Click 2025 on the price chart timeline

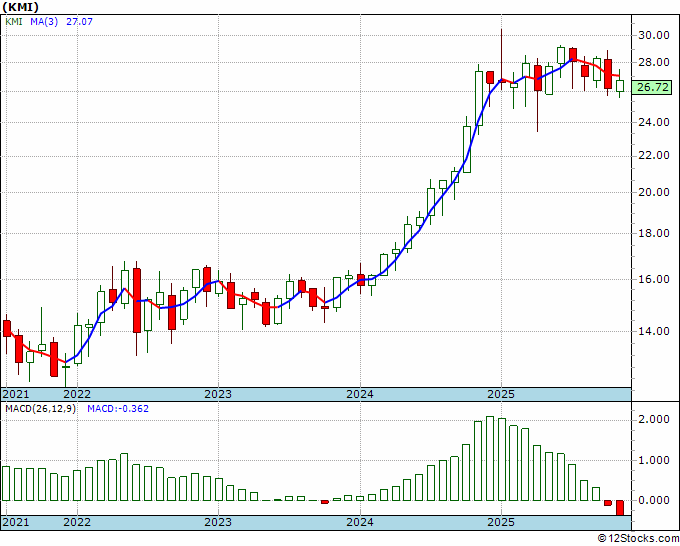pos(501,394)
